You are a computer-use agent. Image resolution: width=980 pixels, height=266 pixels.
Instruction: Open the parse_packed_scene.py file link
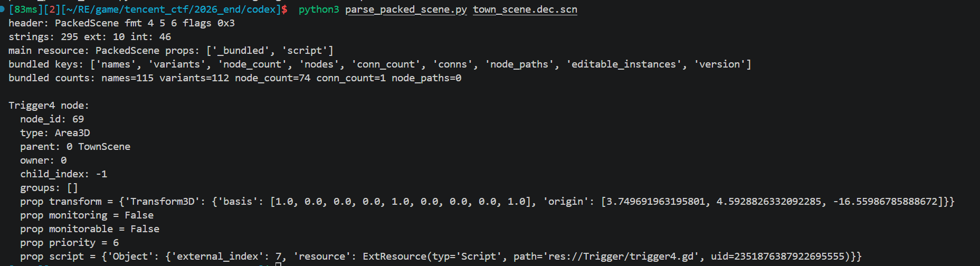[406, 9]
